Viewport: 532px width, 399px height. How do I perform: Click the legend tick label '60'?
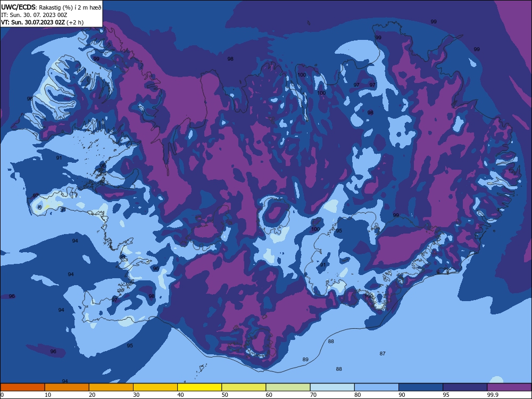click(x=269, y=395)
